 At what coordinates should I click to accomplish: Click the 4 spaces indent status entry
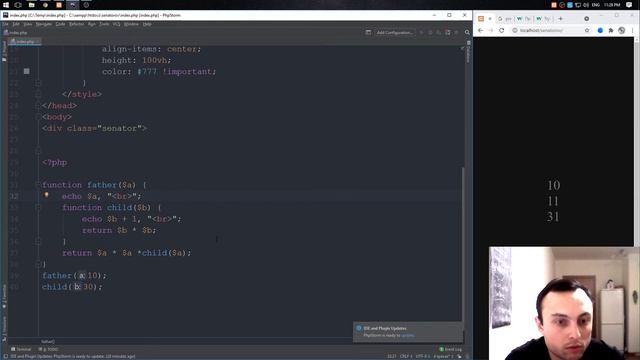pyautogui.click(x=442, y=356)
